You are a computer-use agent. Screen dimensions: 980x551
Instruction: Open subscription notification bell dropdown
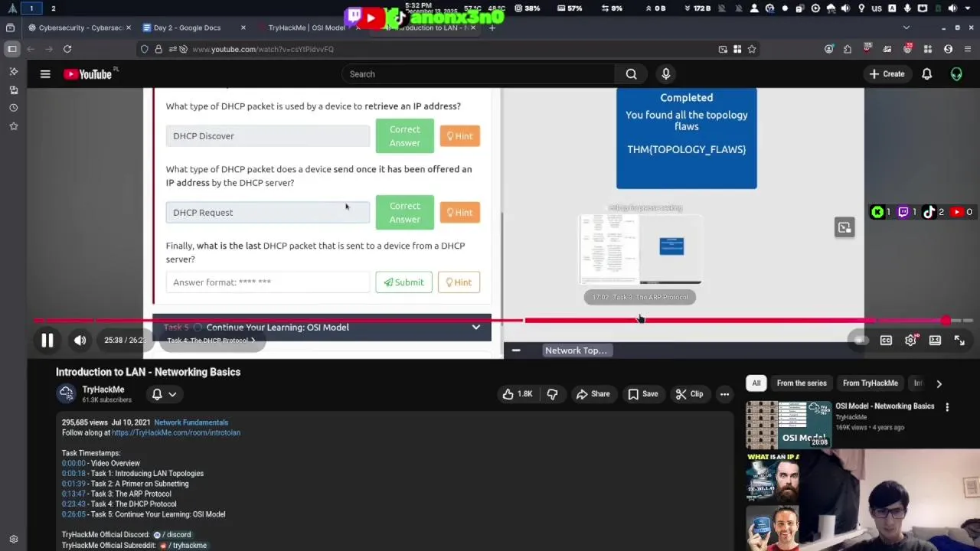[x=164, y=394]
